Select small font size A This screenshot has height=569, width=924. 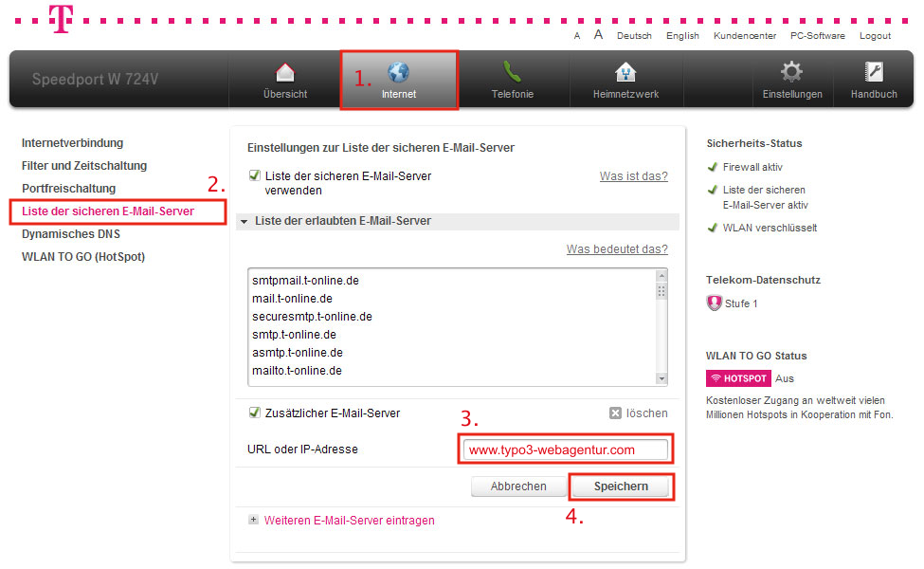click(x=577, y=36)
